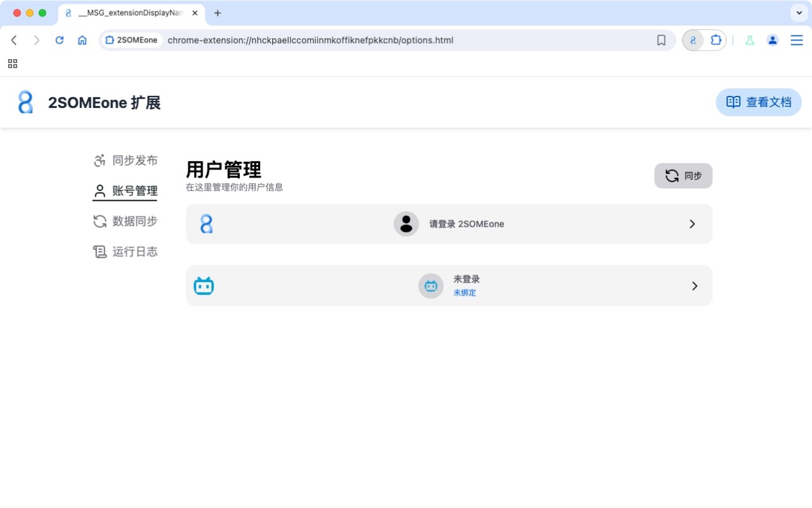
Task: Click the 2SOMEone site chip in address bar
Action: pos(131,40)
